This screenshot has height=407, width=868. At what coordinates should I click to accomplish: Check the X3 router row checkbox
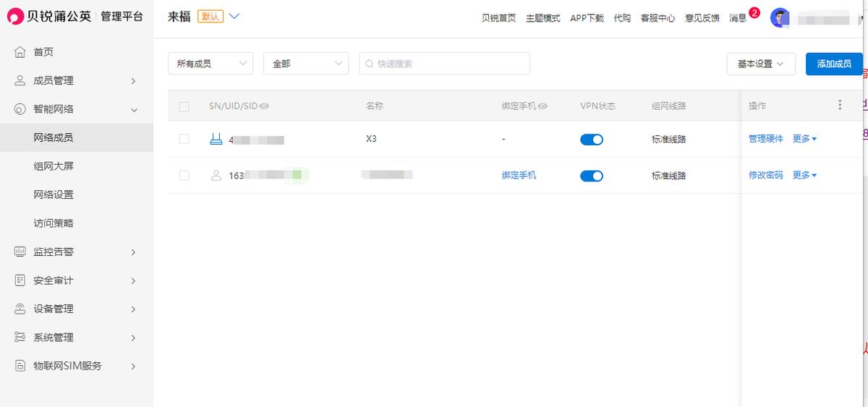click(x=184, y=139)
